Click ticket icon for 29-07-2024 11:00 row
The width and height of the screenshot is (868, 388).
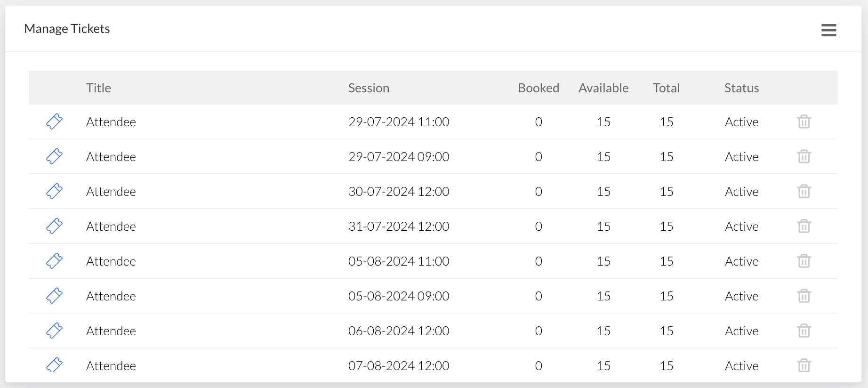[54, 122]
